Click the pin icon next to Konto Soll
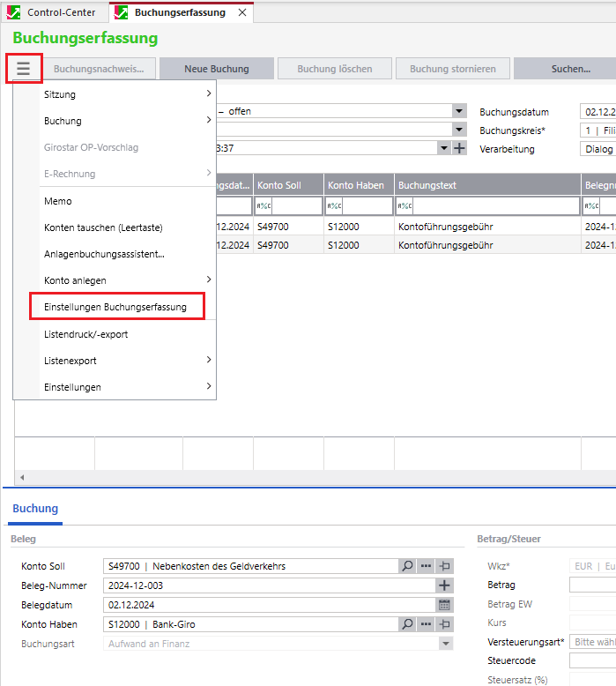The height and width of the screenshot is (686, 616). [x=444, y=566]
